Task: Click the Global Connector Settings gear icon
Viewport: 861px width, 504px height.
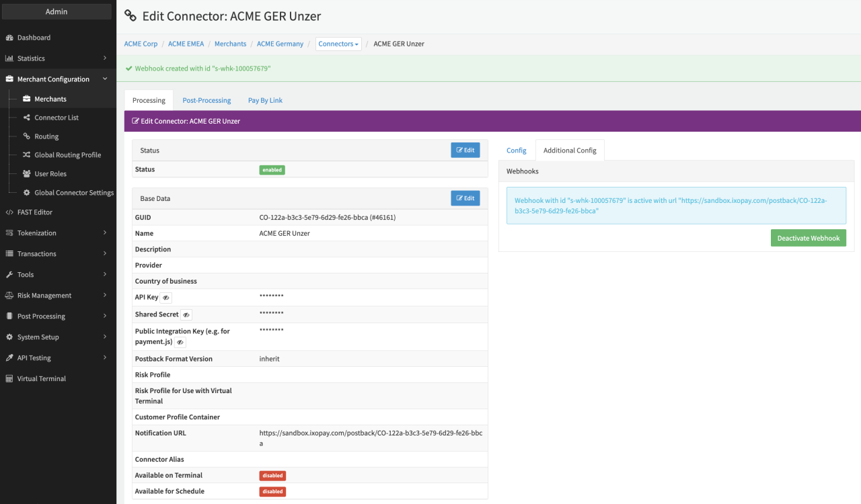Action: click(x=27, y=193)
